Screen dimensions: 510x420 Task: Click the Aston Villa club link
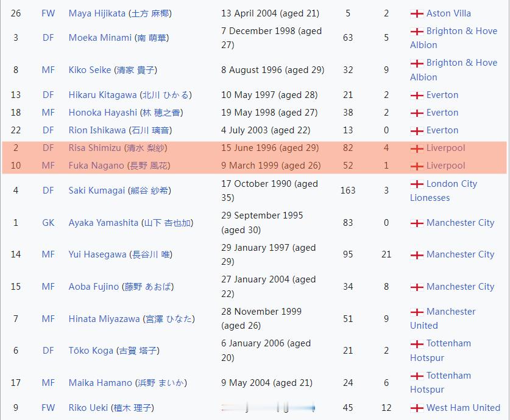coord(448,13)
